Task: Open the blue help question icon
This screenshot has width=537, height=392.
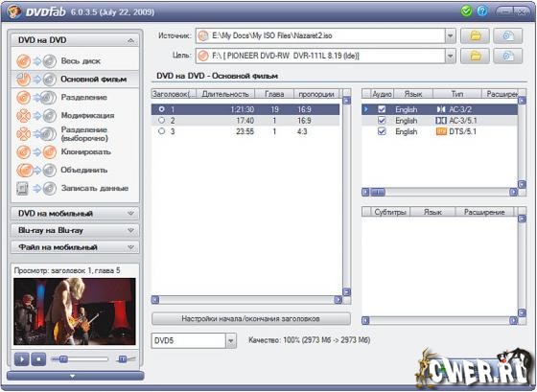Action: [481, 11]
